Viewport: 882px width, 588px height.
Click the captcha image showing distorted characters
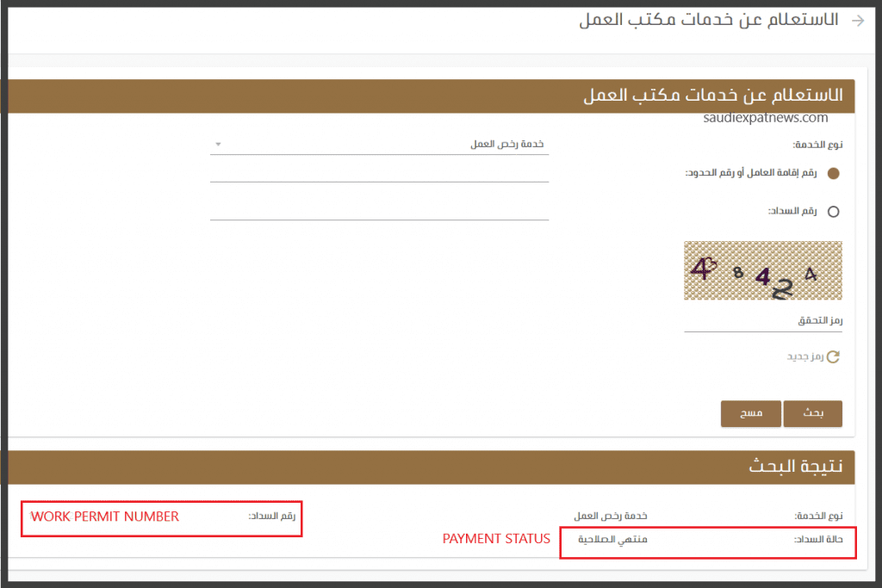pyautogui.click(x=762, y=270)
